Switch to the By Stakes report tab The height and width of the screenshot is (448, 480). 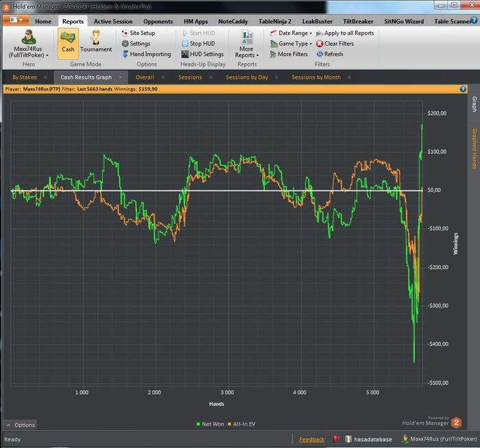click(x=25, y=77)
